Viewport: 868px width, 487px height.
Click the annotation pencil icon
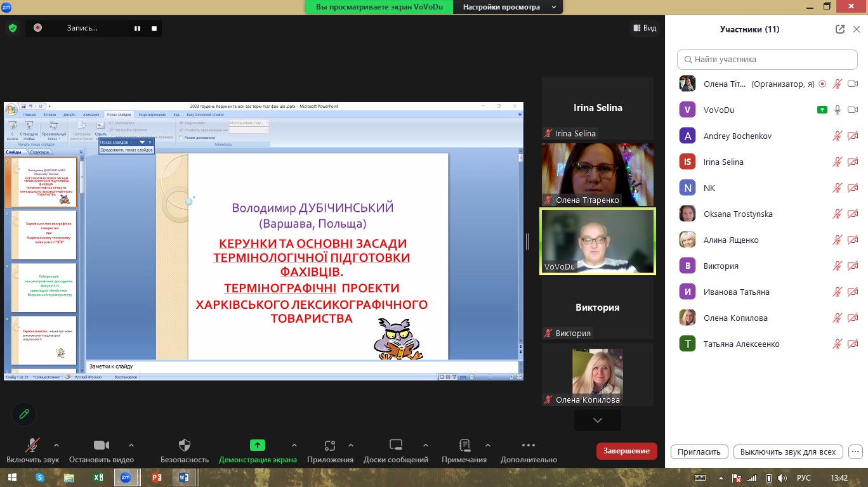(x=24, y=413)
